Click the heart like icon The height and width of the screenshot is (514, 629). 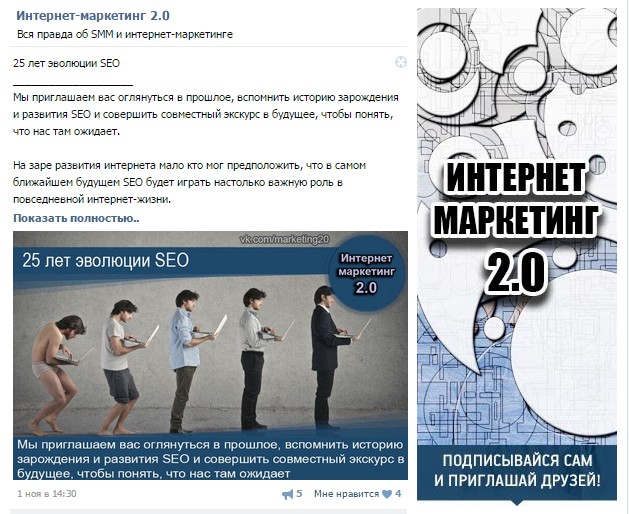387,494
